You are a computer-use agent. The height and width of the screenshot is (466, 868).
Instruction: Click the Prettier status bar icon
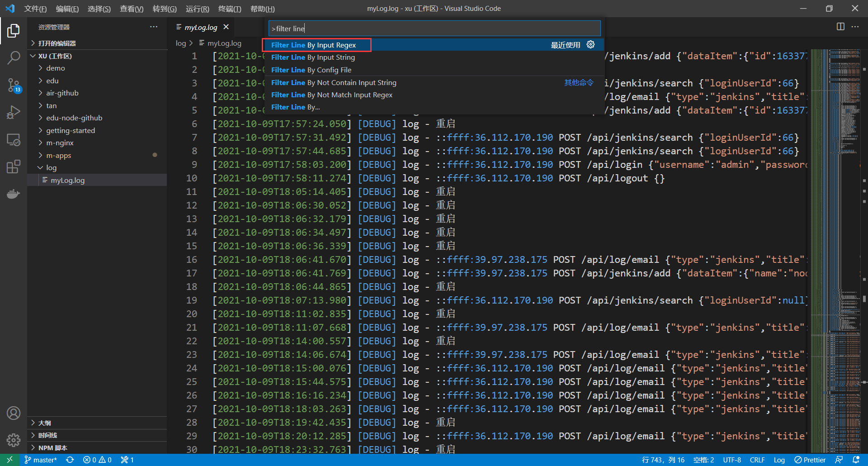[810, 460]
